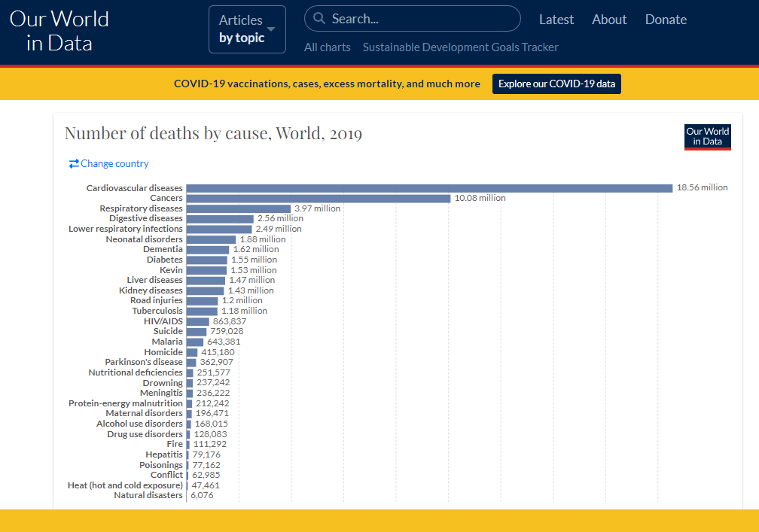Click the Lower respiratory infections label

point(125,229)
